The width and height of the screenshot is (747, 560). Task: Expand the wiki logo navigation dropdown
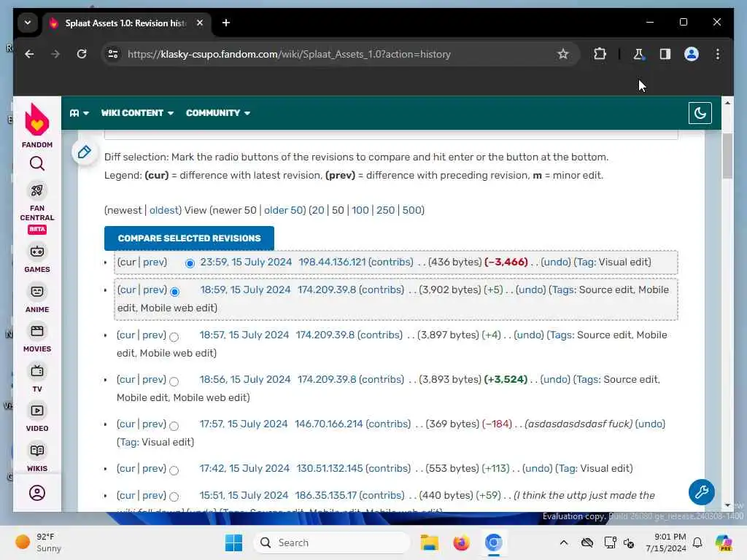pos(79,113)
